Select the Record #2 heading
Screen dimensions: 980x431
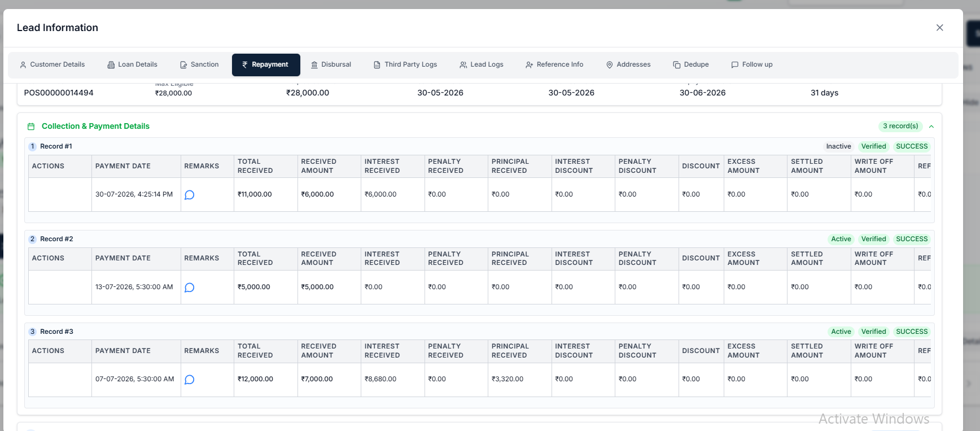56,239
